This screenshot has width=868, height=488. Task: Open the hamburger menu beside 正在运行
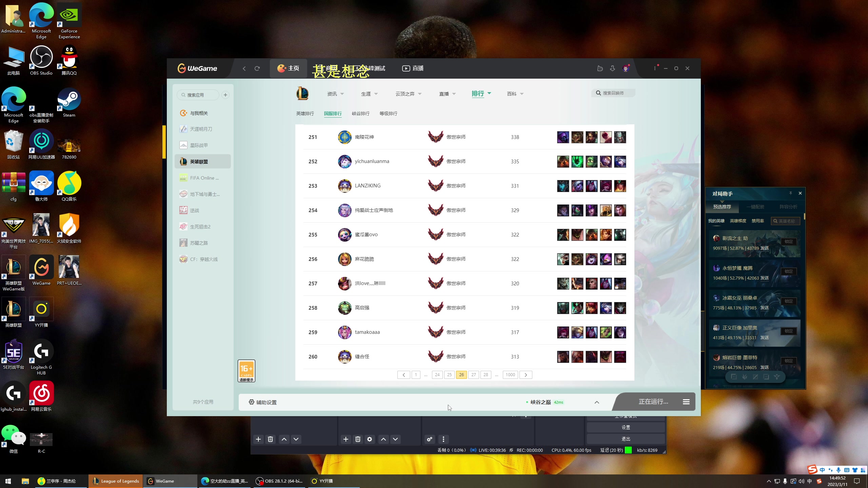coord(686,402)
